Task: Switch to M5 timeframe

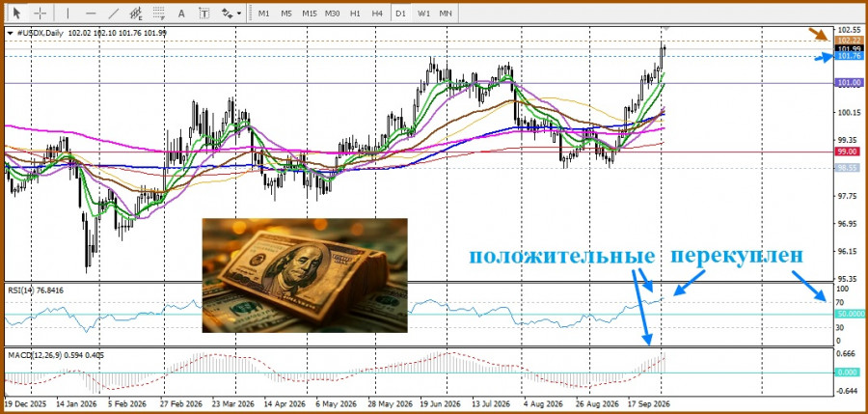Action: [286, 13]
